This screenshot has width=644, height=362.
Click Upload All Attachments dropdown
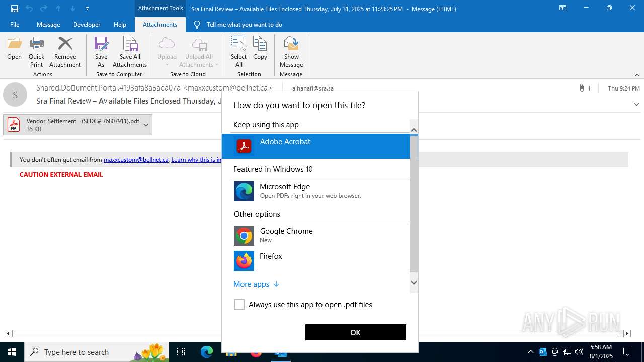199,52
